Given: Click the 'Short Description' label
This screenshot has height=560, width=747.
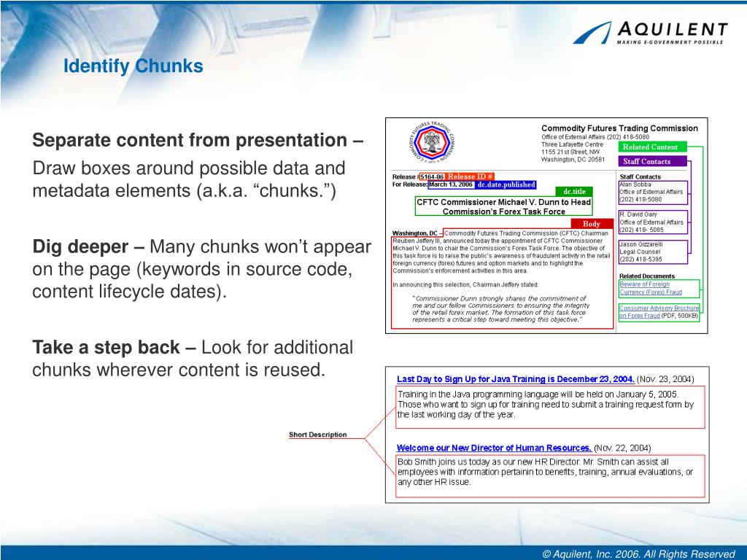Looking at the screenshot, I should 318,435.
